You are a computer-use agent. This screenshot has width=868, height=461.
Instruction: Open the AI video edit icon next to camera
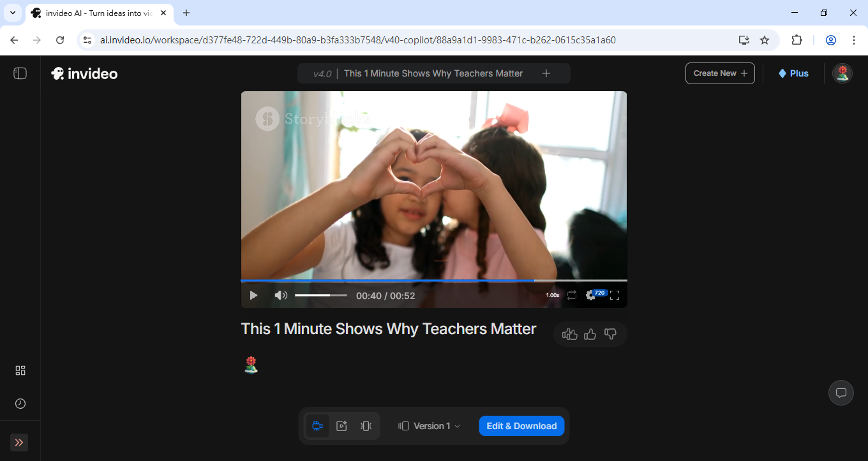tap(341, 425)
